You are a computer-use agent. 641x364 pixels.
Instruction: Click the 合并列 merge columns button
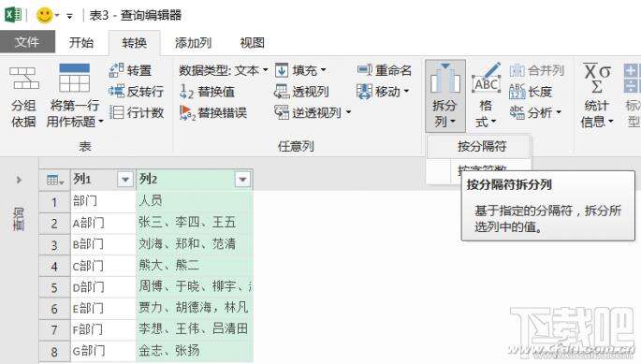tap(537, 70)
